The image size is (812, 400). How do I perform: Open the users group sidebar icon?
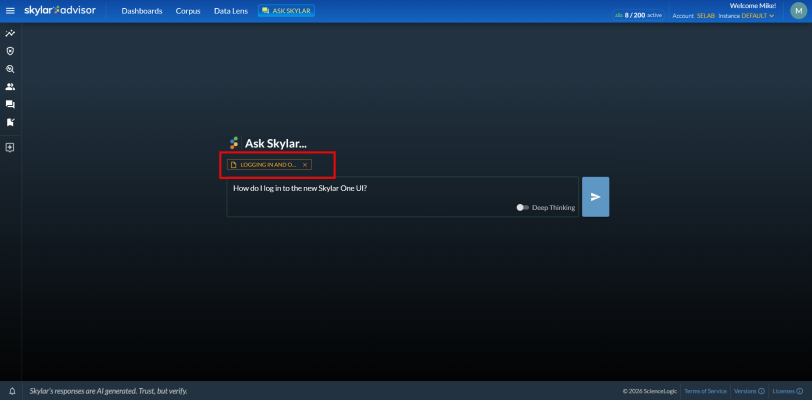10,87
